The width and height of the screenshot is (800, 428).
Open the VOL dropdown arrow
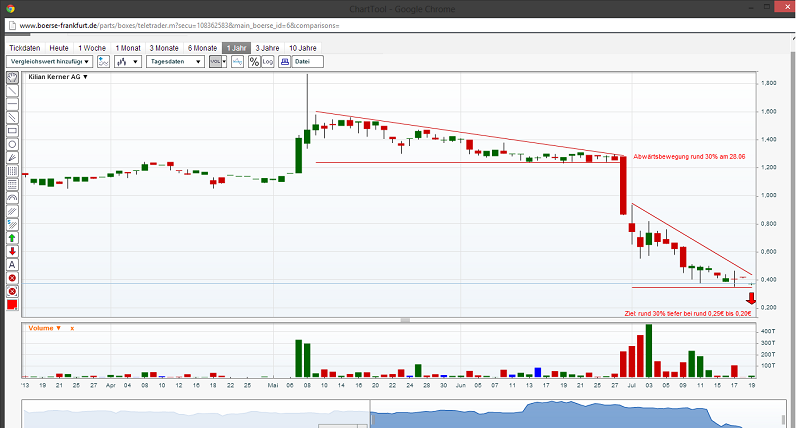224,62
